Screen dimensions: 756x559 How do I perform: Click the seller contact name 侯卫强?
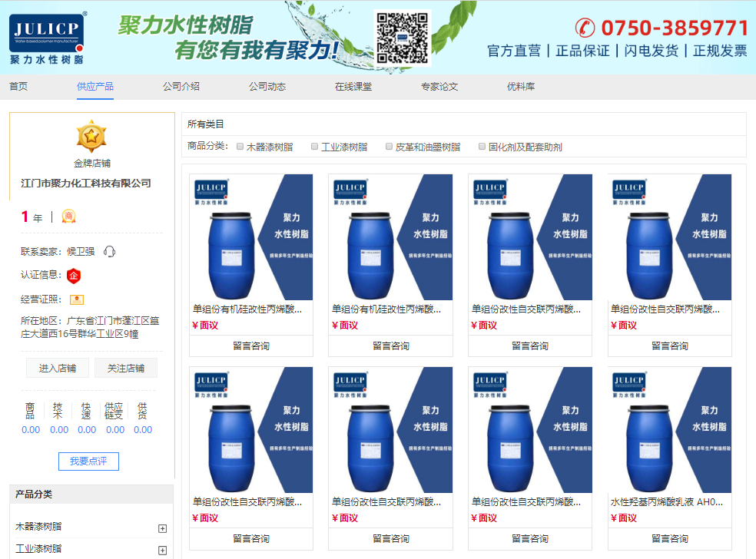81,252
